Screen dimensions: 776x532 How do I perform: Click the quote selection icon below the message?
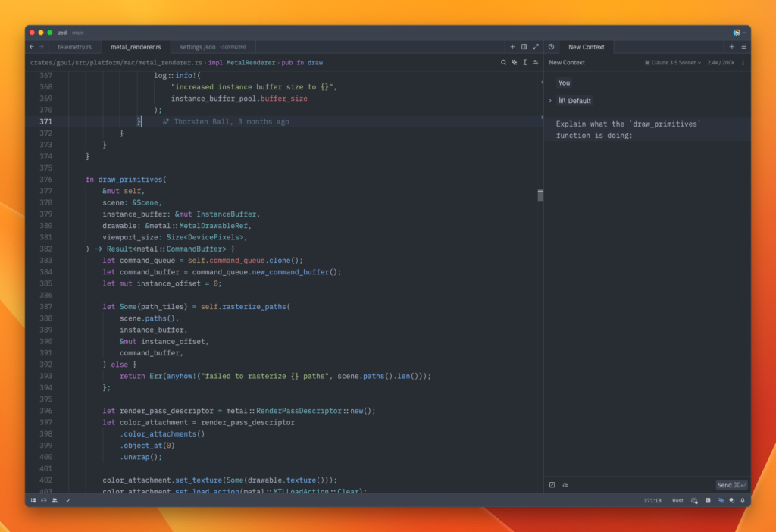click(552, 484)
